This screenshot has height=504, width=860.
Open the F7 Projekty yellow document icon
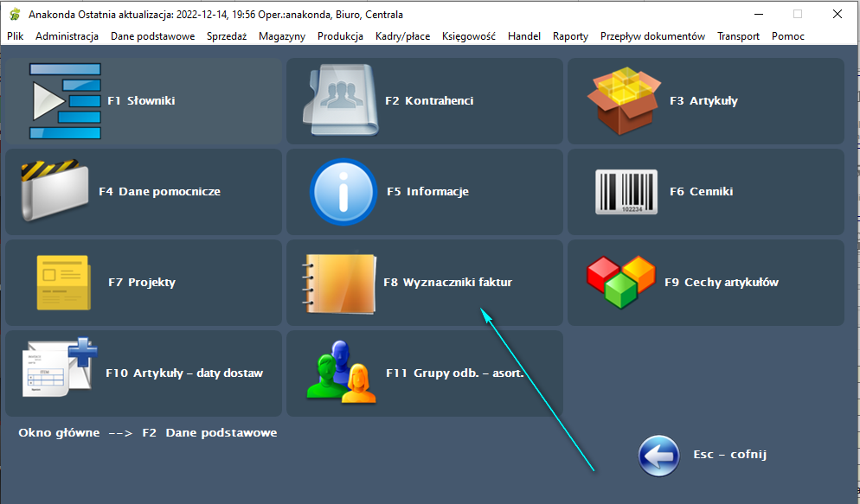[64, 283]
